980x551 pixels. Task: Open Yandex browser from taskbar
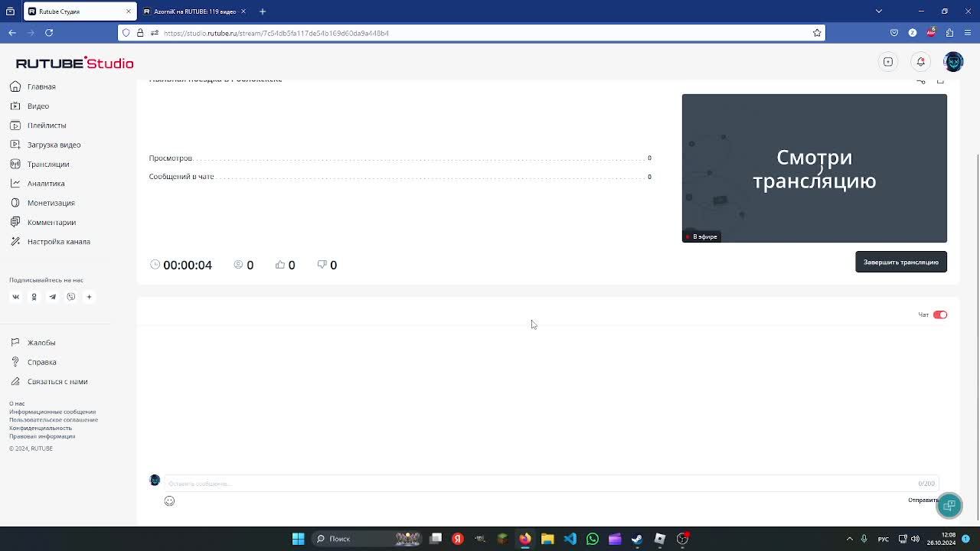(458, 539)
